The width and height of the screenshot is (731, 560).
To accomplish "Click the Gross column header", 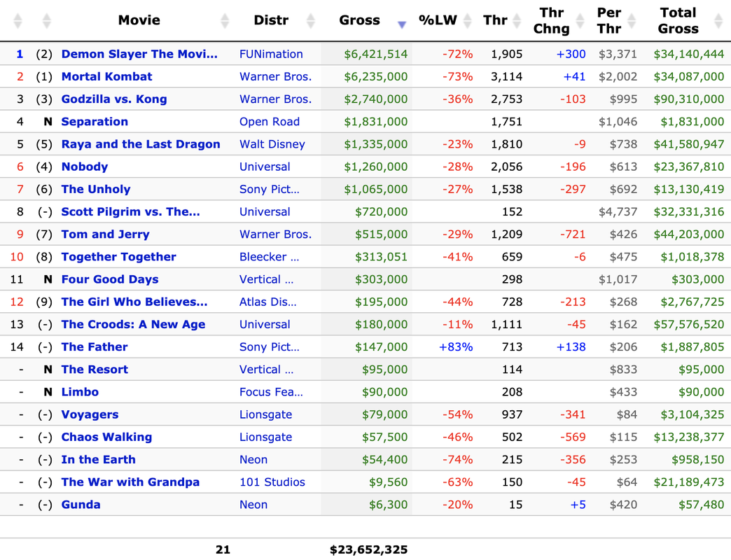I will pyautogui.click(x=359, y=20).
